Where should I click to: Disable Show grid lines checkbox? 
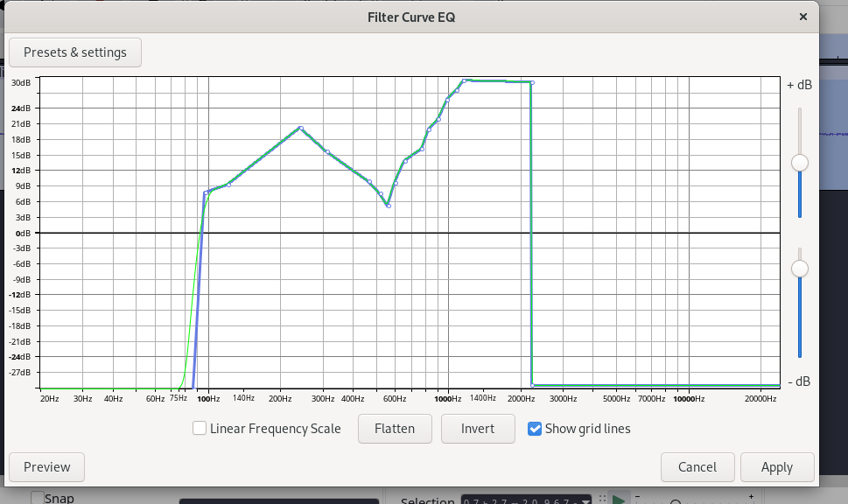coord(535,429)
